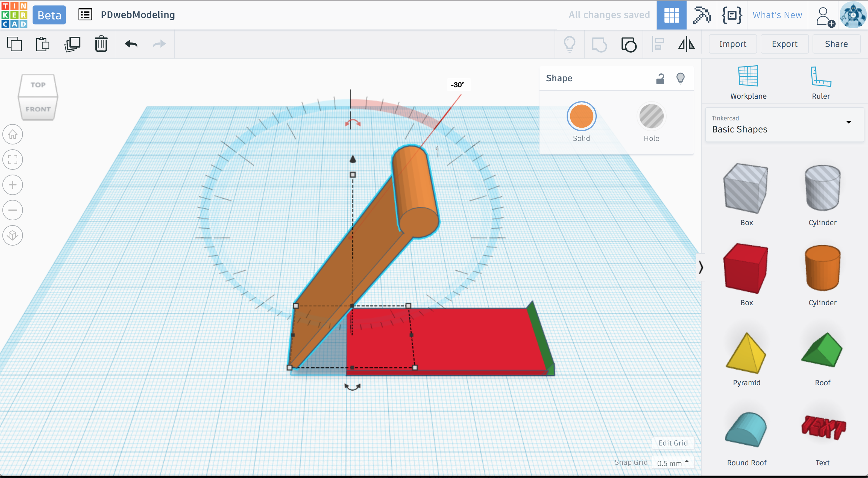Click the Duplicate icon in toolbar

[x=72, y=44]
